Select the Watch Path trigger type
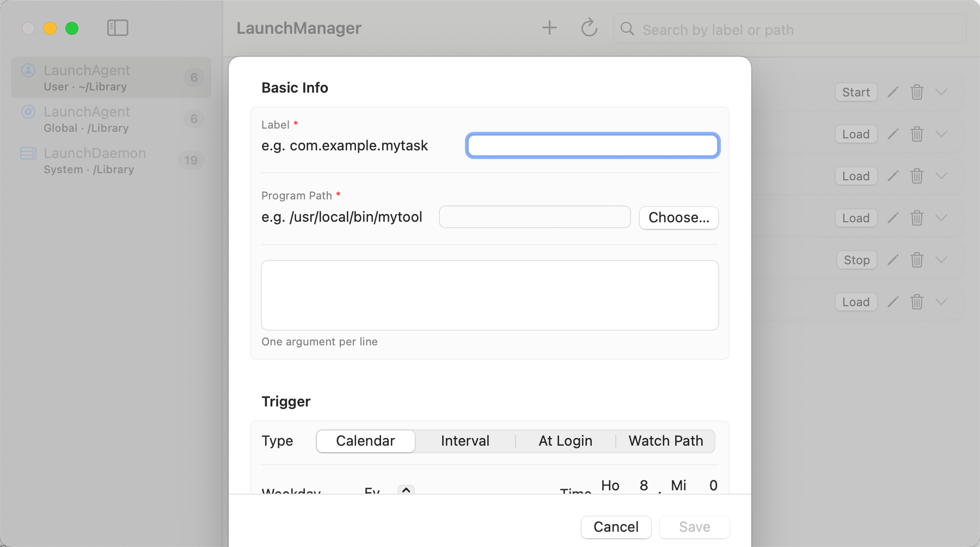This screenshot has width=980, height=547. (665, 441)
